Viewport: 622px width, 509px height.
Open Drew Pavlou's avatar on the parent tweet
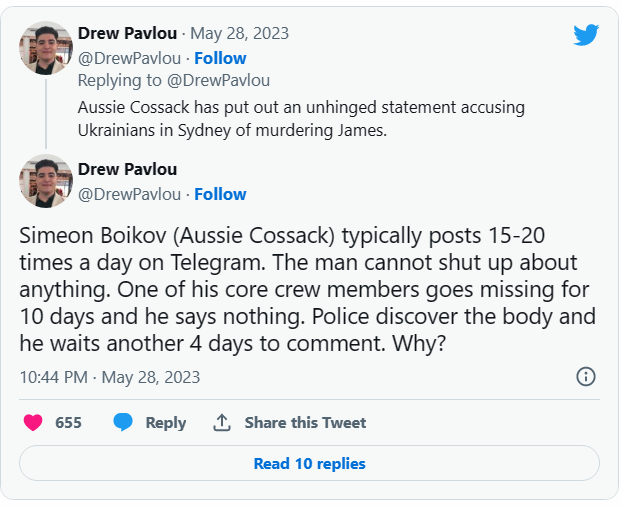(46, 47)
